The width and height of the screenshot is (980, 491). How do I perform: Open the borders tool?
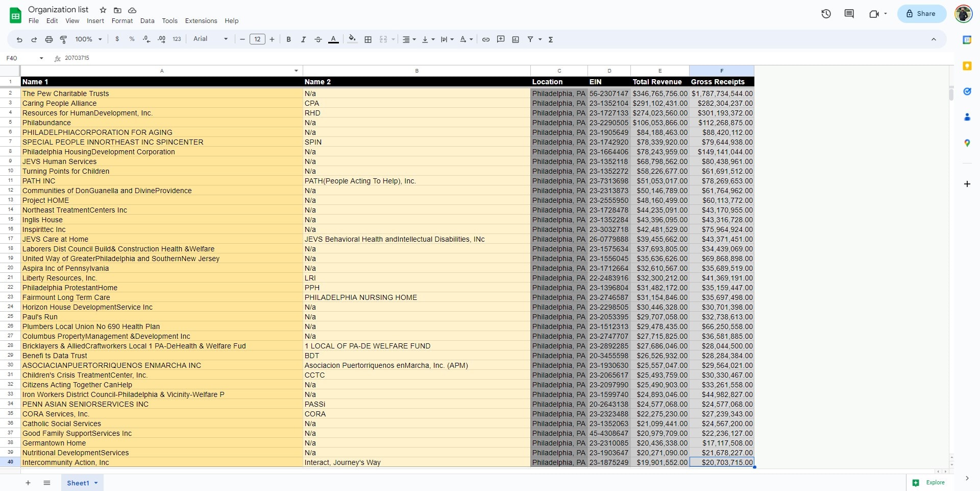pyautogui.click(x=368, y=39)
